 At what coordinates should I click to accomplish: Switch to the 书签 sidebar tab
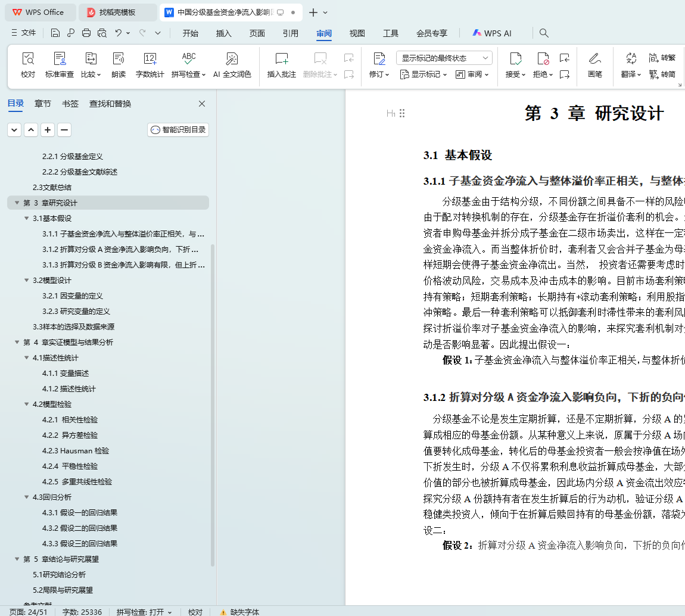(x=70, y=104)
